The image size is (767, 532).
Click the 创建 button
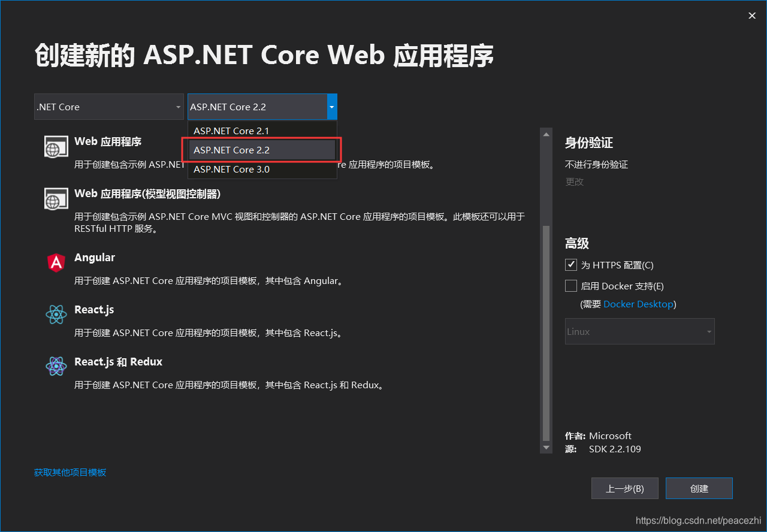tap(699, 488)
